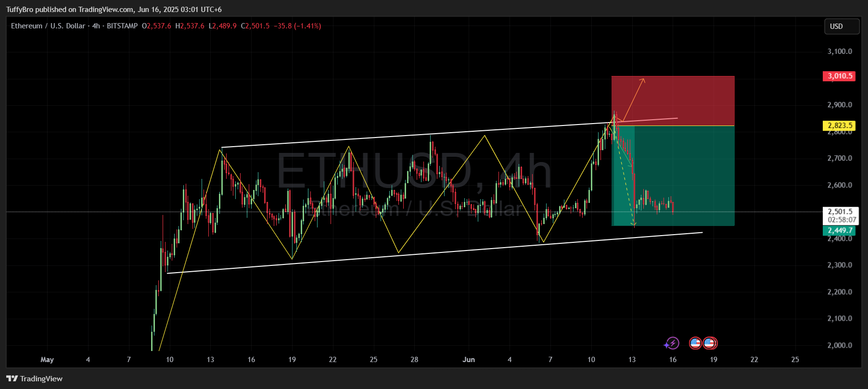Click the 25 date label at the axis end

[x=795, y=360]
